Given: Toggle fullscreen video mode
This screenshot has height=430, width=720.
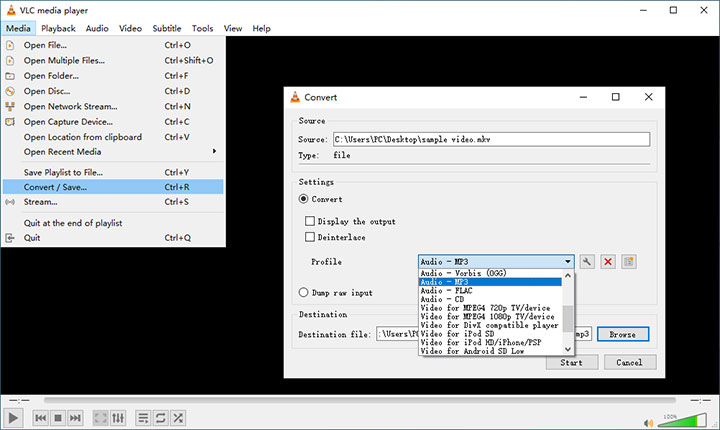Looking at the screenshot, I should coord(101,418).
